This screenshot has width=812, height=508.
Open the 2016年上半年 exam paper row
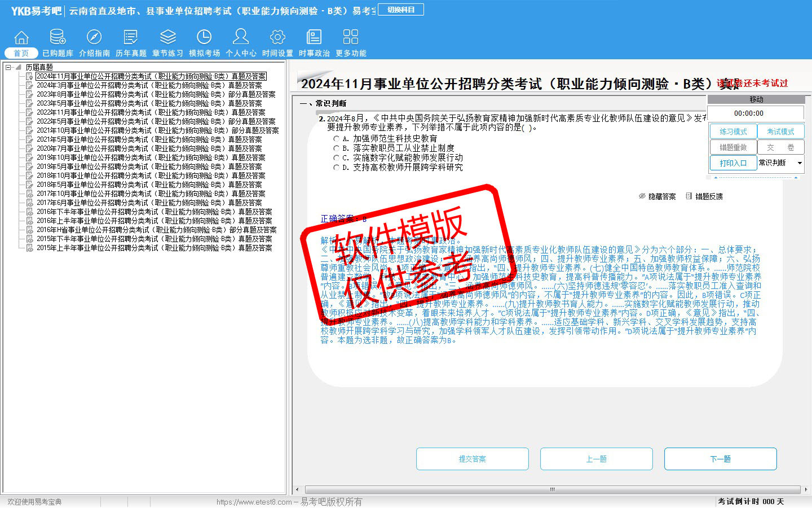click(x=154, y=221)
